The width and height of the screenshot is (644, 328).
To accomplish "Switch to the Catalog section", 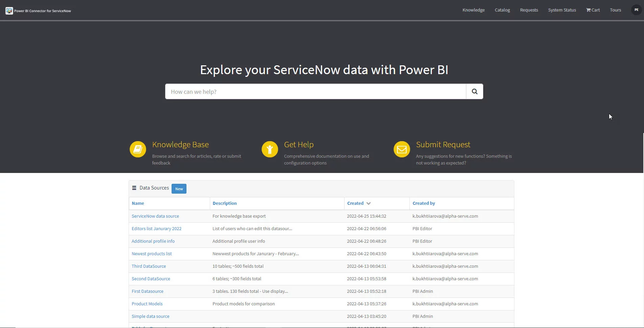I will [x=502, y=10].
